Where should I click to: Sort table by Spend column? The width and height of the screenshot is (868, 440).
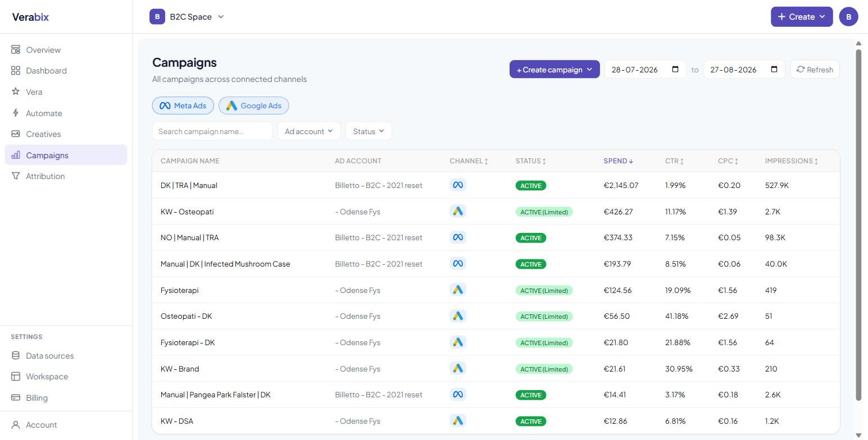618,161
